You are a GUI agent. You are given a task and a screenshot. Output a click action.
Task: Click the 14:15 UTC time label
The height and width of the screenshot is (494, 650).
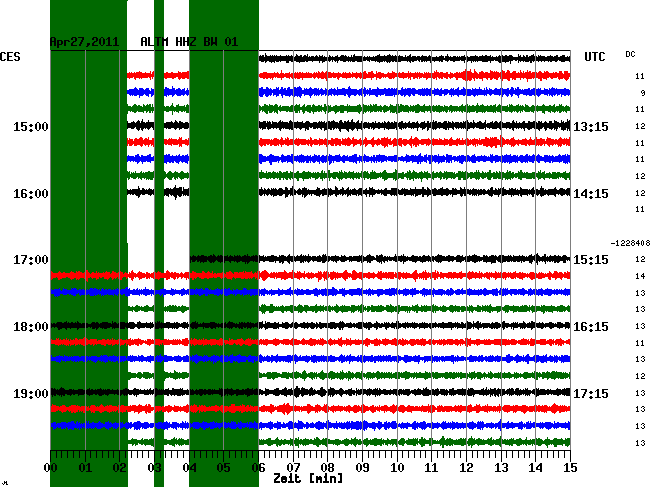pyautogui.click(x=591, y=194)
